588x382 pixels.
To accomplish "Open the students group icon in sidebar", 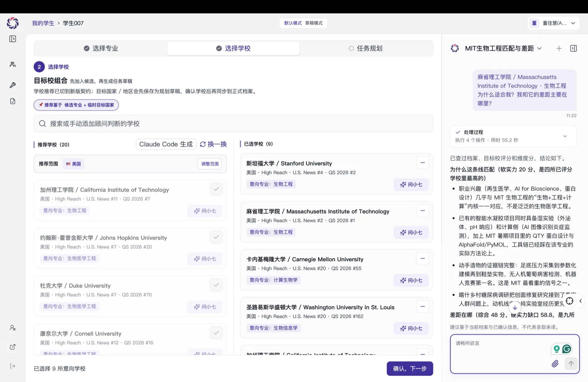I will pos(13,64).
